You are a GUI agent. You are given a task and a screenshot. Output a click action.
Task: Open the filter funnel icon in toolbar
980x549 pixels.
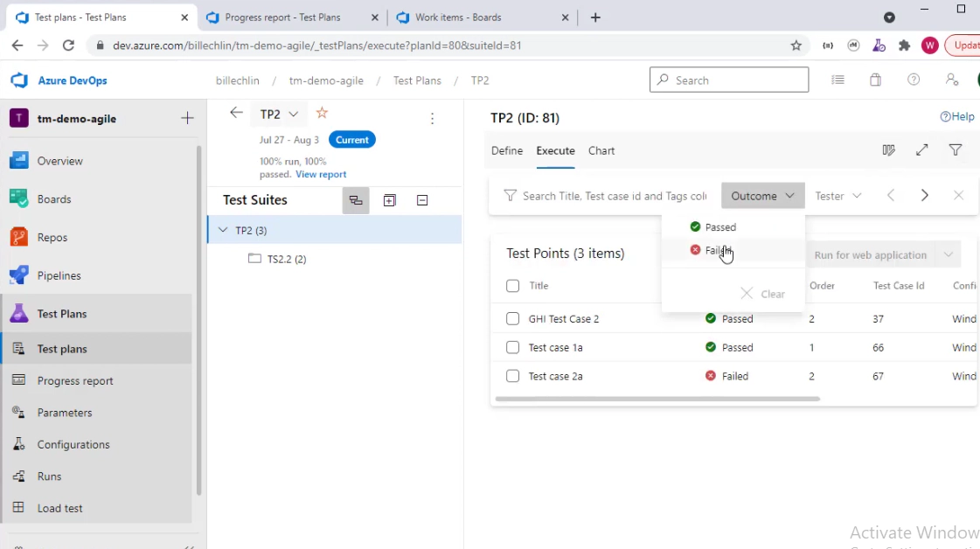coord(956,150)
